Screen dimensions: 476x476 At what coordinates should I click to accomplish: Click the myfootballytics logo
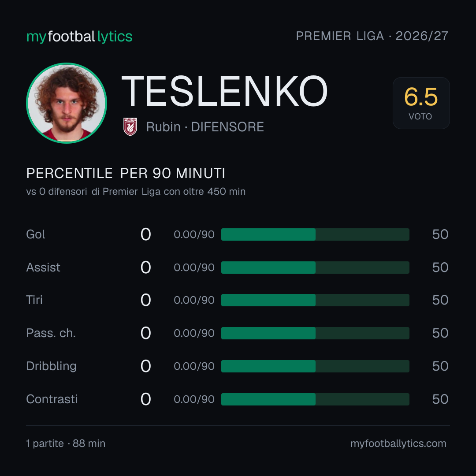79,37
